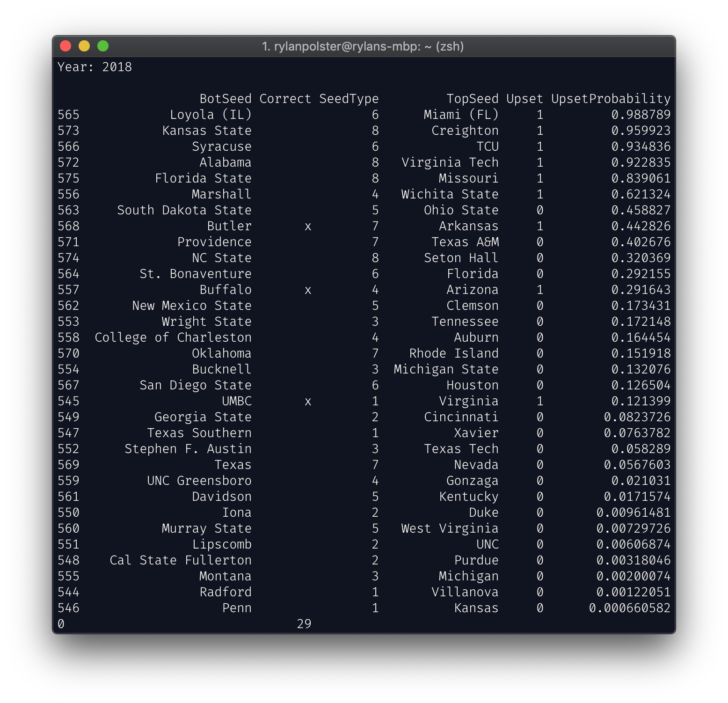Select 'South Dakota State'
This screenshot has width=728, height=703.
point(184,210)
